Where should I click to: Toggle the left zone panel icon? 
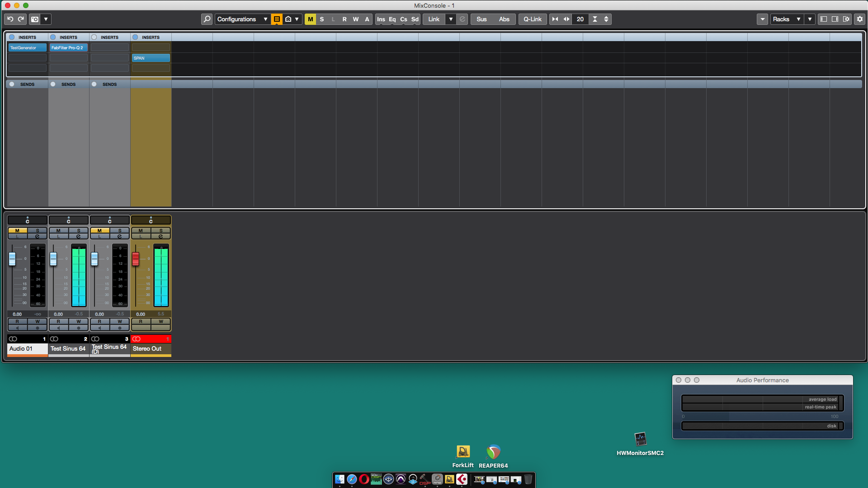point(824,19)
